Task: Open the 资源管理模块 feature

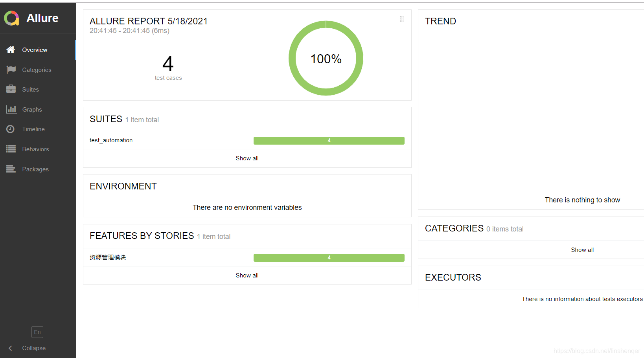Action: 108,257
